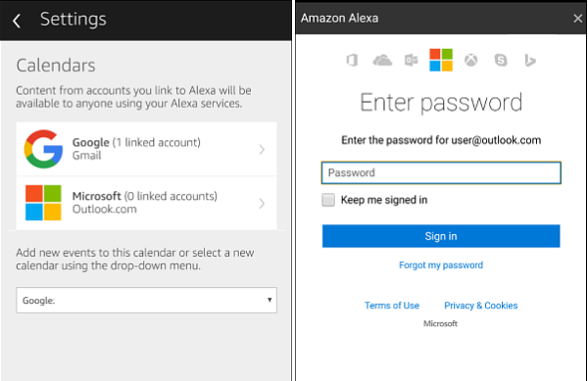The image size is (588, 381).
Task: Click the center Microsoft logo on sign-in page
Action: coord(441,60)
